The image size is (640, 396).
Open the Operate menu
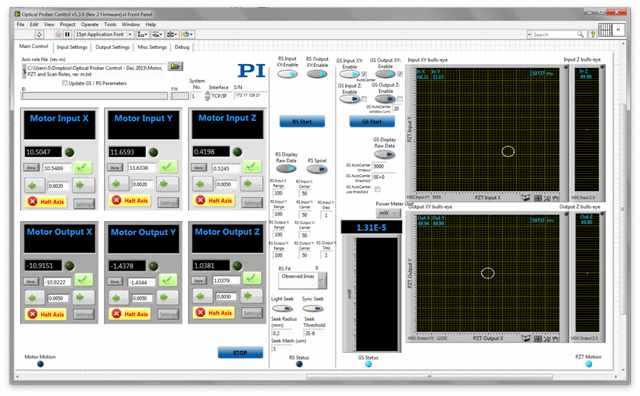[x=89, y=24]
